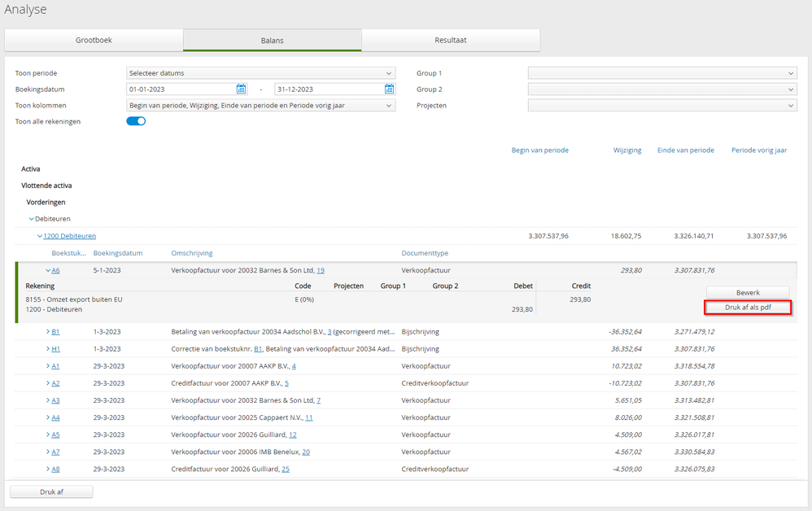Click the 'Druk af' button at bottom
812x511 pixels.
click(51, 491)
